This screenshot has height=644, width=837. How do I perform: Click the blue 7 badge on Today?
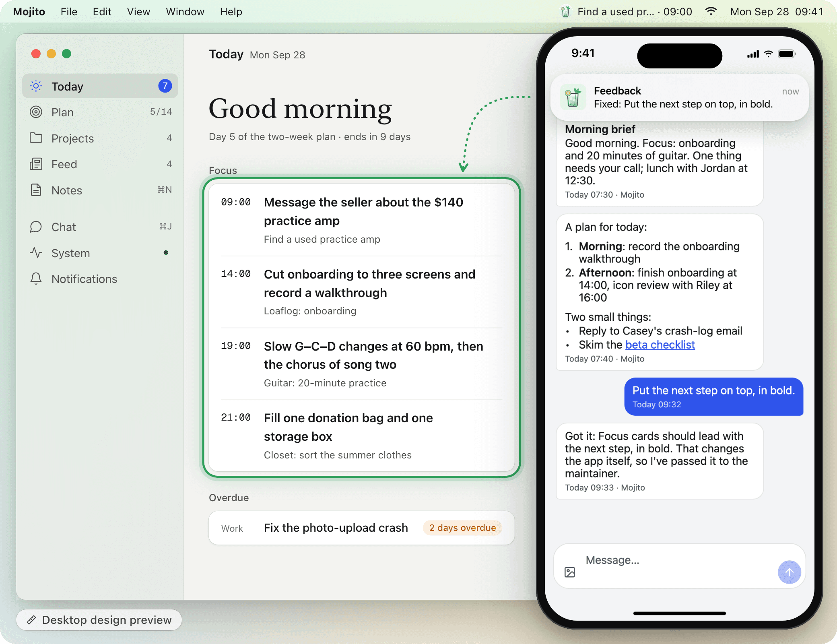tap(165, 86)
